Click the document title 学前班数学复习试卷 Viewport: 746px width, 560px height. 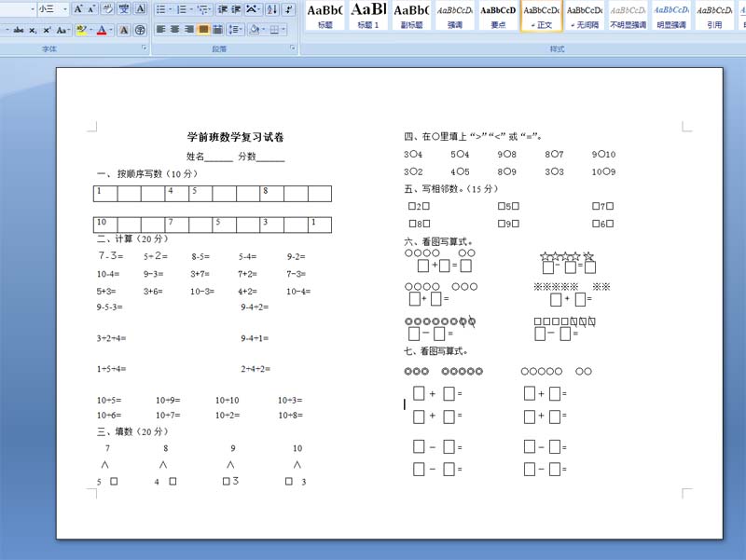[x=236, y=137]
